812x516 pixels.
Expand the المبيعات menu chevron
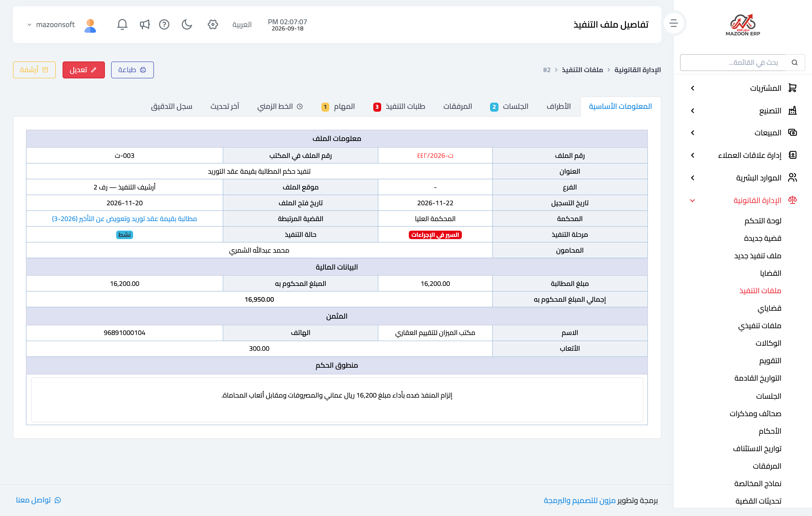pyautogui.click(x=693, y=133)
